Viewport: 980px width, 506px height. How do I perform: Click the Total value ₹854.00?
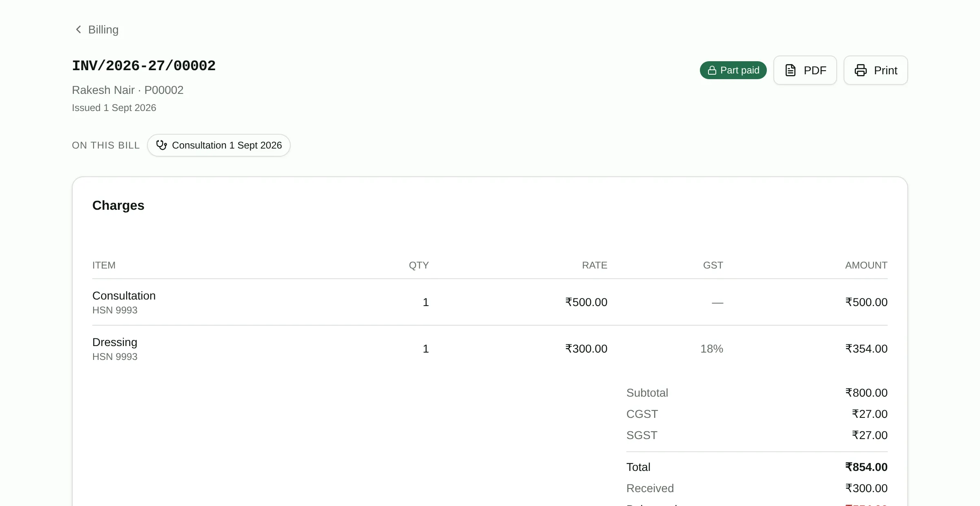[866, 467]
